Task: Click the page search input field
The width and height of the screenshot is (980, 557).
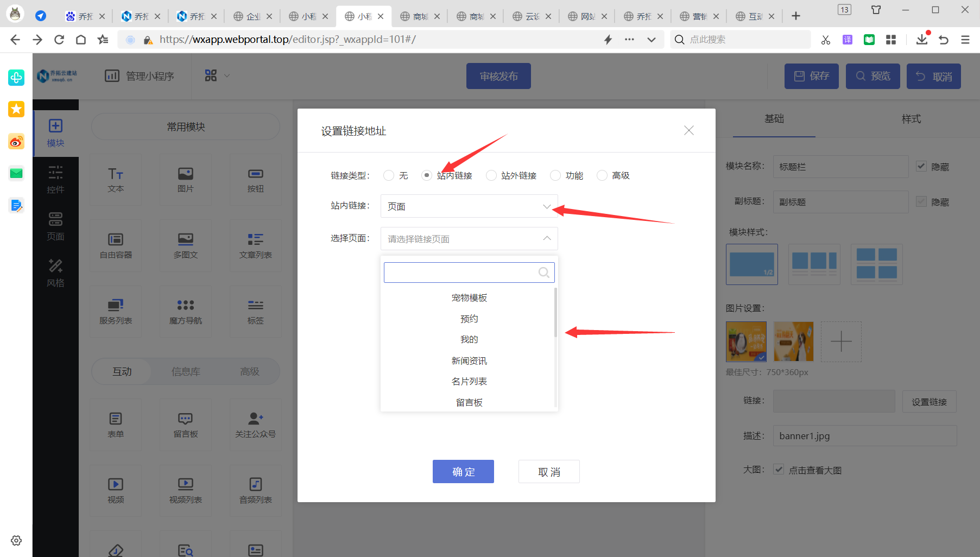Action: tap(469, 273)
